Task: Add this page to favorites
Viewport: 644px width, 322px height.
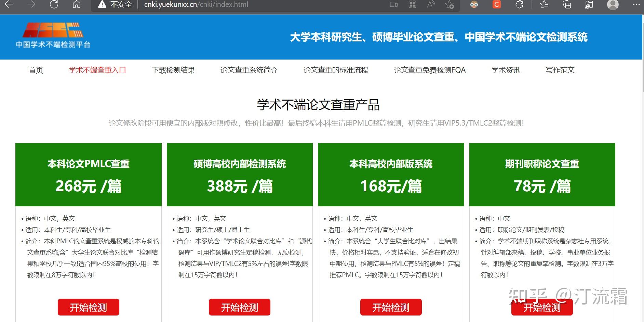Action: (x=449, y=5)
